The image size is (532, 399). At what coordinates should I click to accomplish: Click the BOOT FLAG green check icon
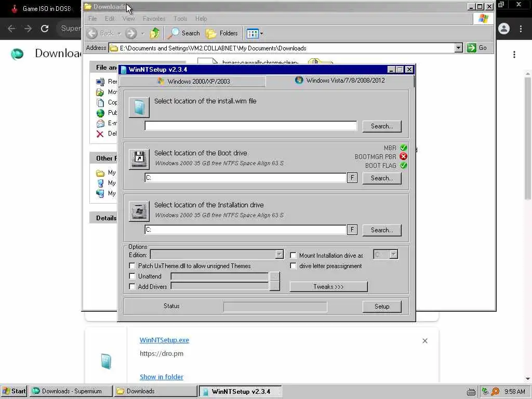403,165
